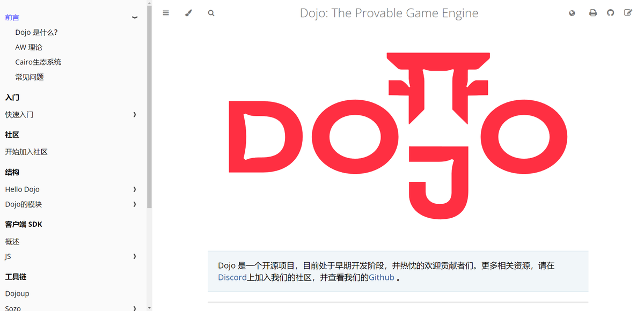Expand the 快速入门 section chevron
Viewport: 644px width, 311px height.
135,115
